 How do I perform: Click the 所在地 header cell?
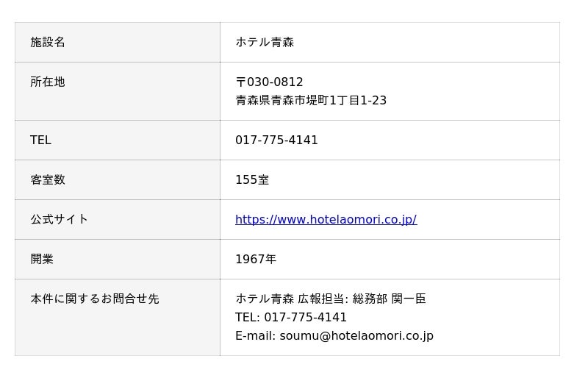pyautogui.click(x=48, y=82)
